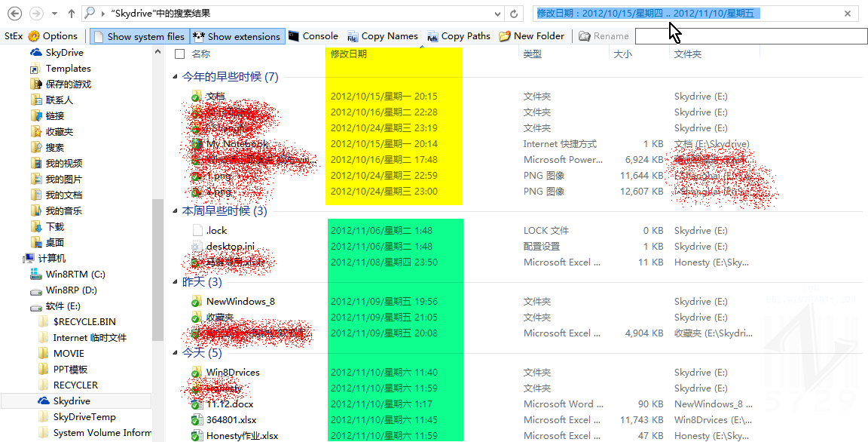The height and width of the screenshot is (442, 868).
Task: Go up one folder level
Action: click(72, 14)
